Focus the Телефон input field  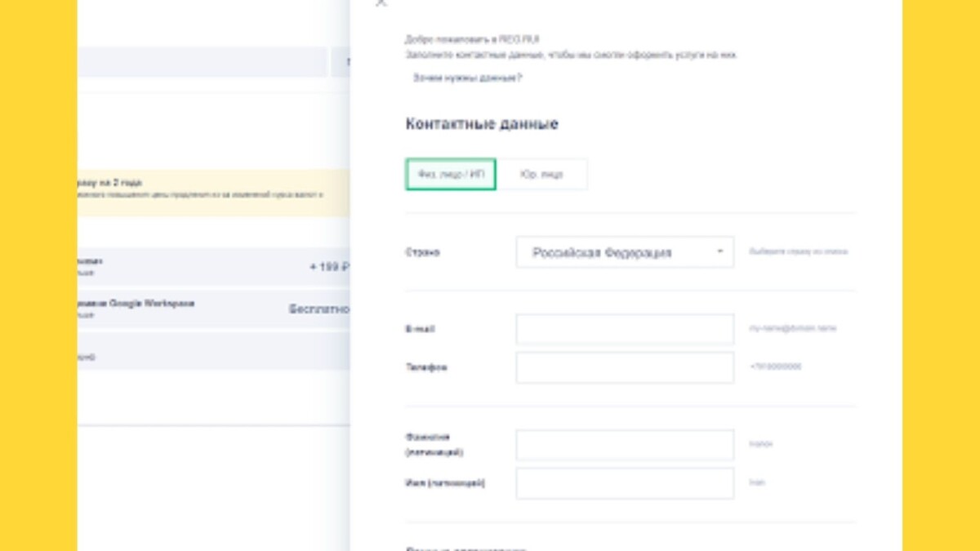625,367
